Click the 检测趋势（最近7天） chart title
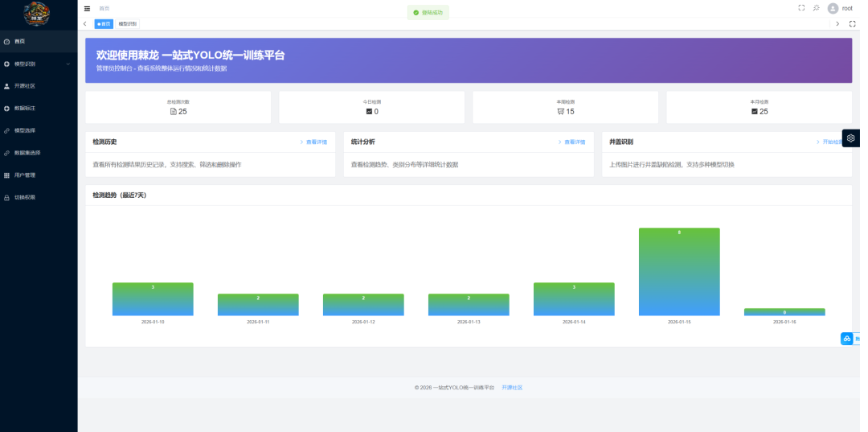 [x=120, y=195]
